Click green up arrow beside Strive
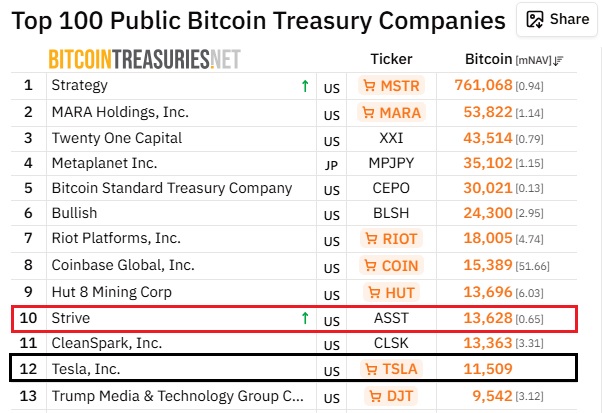The width and height of the screenshot is (602, 413). tap(304, 318)
